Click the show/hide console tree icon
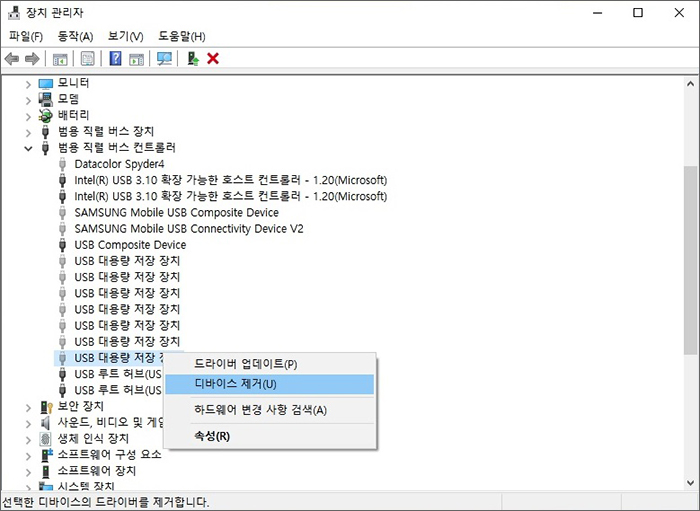The height and width of the screenshot is (511, 700). coord(60,59)
